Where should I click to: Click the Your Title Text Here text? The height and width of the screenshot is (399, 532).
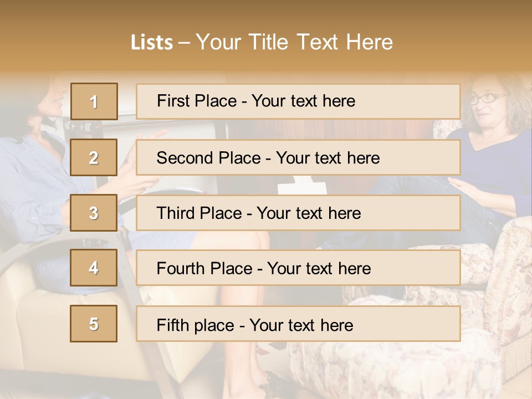[x=294, y=43]
